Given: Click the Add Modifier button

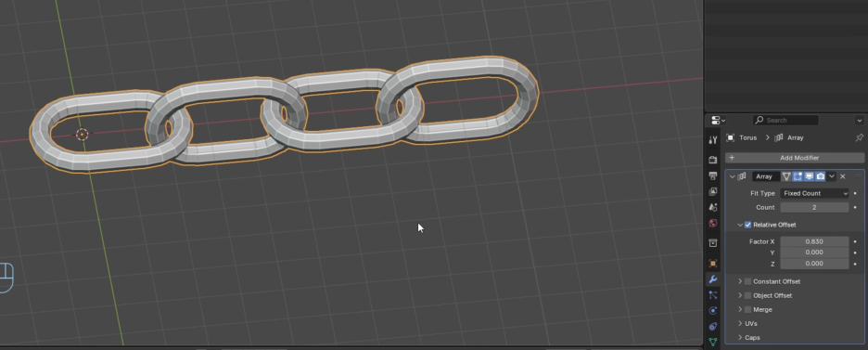Looking at the screenshot, I should pyautogui.click(x=795, y=158).
